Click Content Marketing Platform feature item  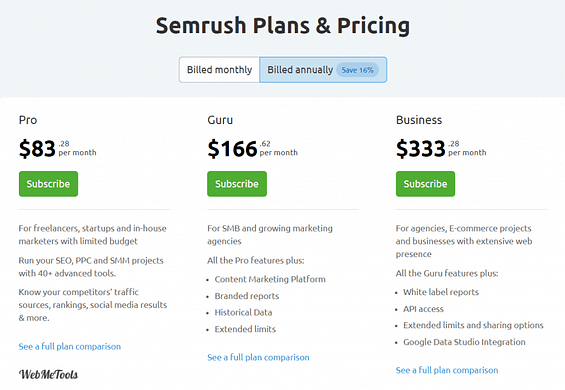coord(270,279)
